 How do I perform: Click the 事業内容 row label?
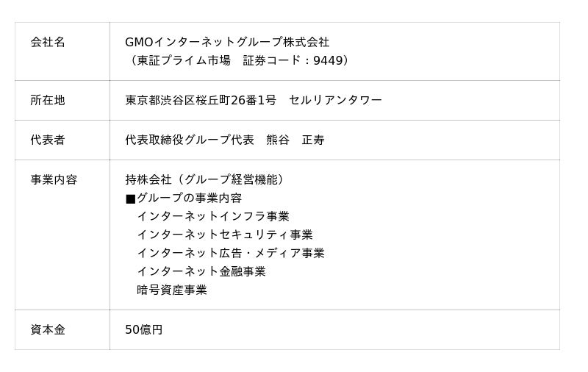pos(54,179)
